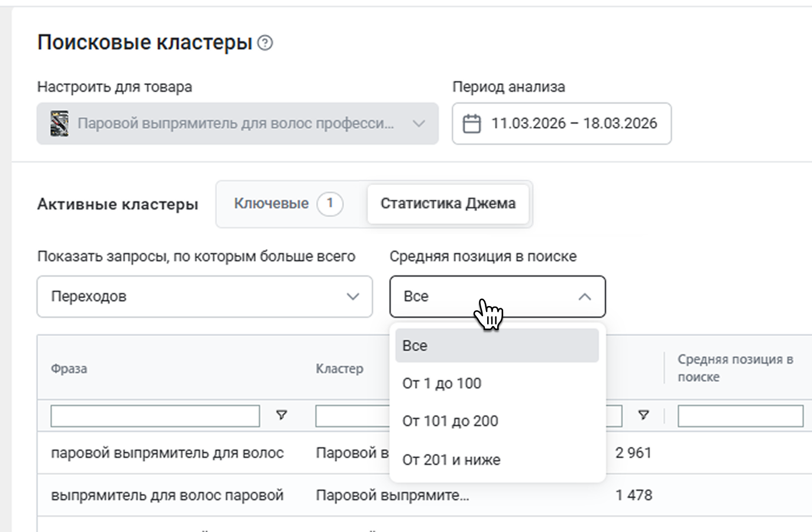Pick От 101 до 200 option
This screenshot has height=532, width=812.
(450, 421)
